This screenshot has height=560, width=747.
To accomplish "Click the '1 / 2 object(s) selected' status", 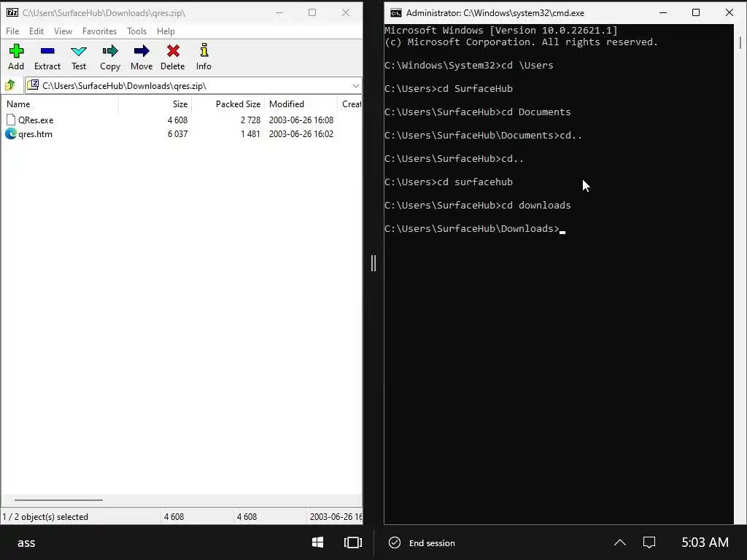I will 45,517.
